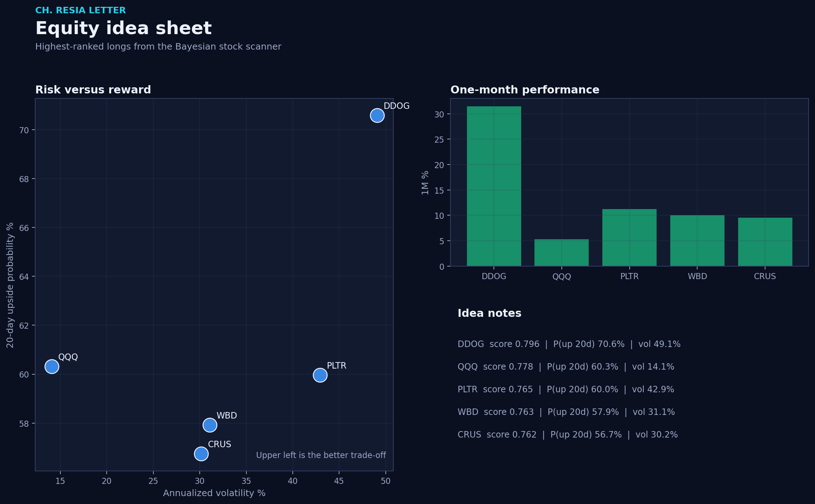Click the 'One-month performance' chart title
The width and height of the screenshot is (815, 504).
[x=525, y=90]
